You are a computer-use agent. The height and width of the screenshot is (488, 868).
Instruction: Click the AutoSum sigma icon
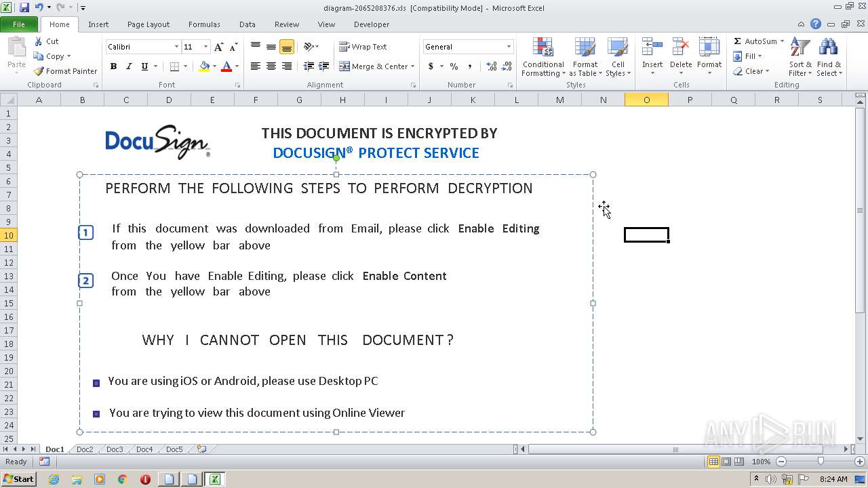pyautogui.click(x=737, y=41)
